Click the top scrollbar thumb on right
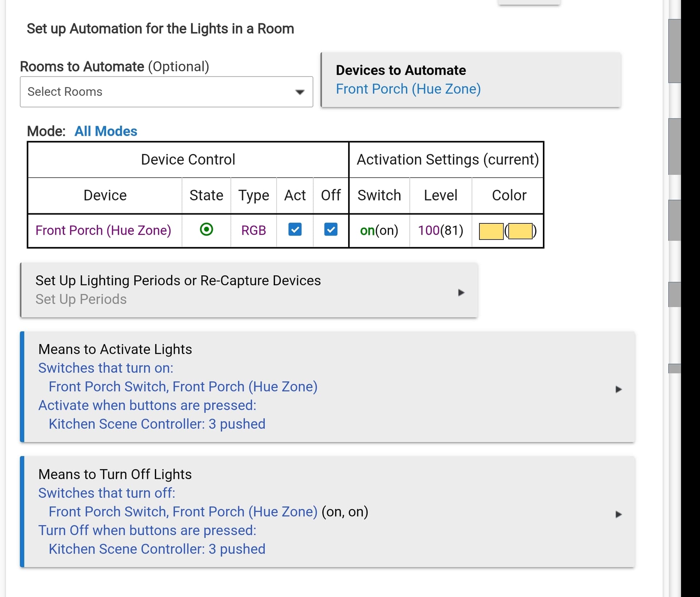Image resolution: width=700 pixels, height=597 pixels. click(x=674, y=51)
